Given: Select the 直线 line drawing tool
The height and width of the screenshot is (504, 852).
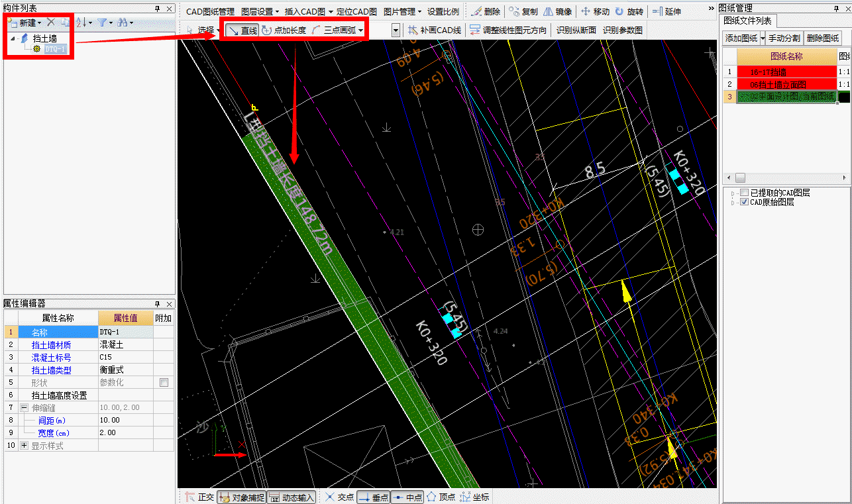Looking at the screenshot, I should tap(242, 30).
